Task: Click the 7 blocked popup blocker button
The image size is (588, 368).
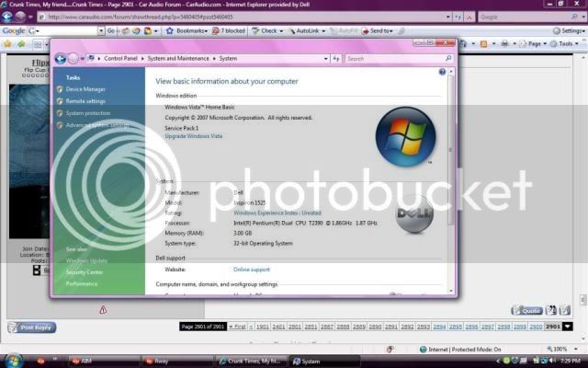Action: [229, 31]
